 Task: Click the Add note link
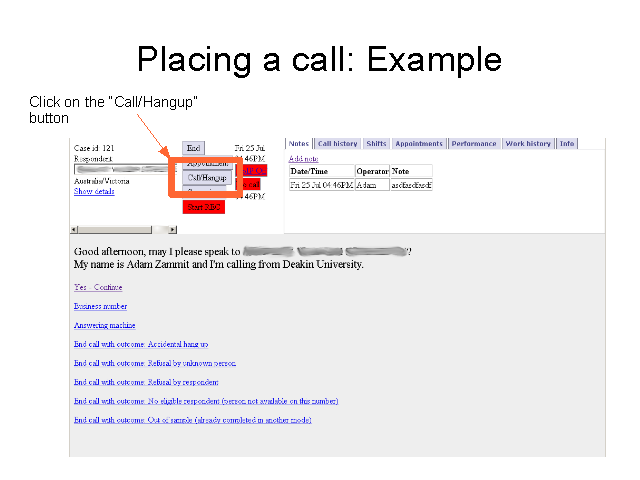pos(304,159)
